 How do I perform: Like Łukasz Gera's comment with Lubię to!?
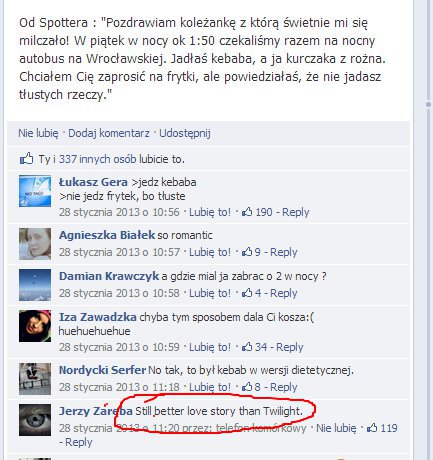point(210,212)
